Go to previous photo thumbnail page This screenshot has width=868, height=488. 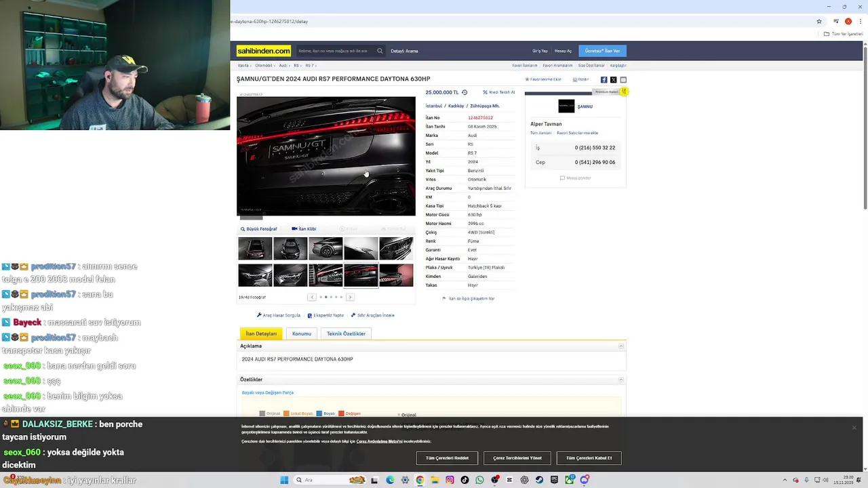312,297
